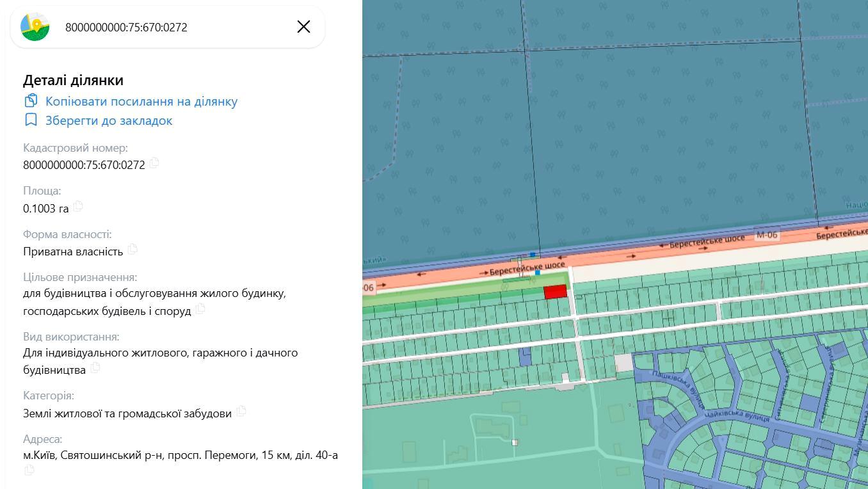Select the red highlighted parcel on map
The image size is (868, 489).
coord(555,292)
